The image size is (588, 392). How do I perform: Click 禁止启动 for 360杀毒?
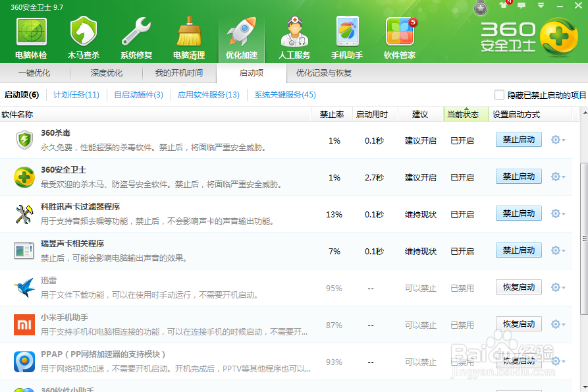[519, 140]
